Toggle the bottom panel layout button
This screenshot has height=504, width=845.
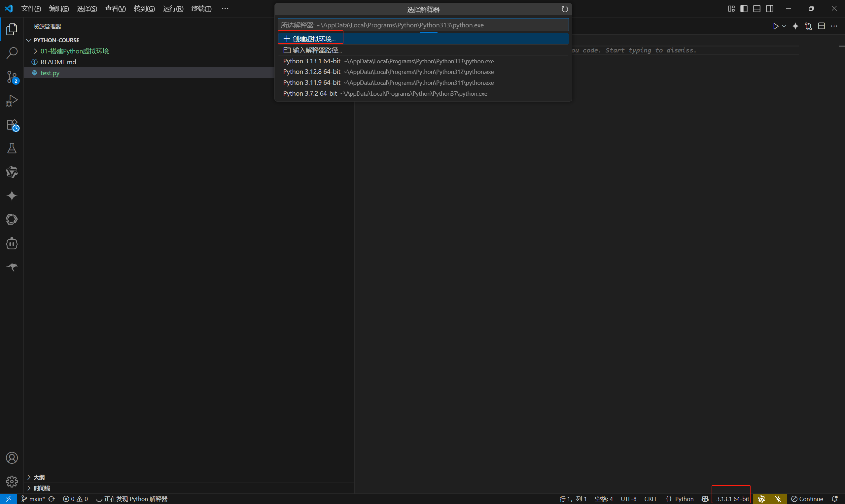757,9
